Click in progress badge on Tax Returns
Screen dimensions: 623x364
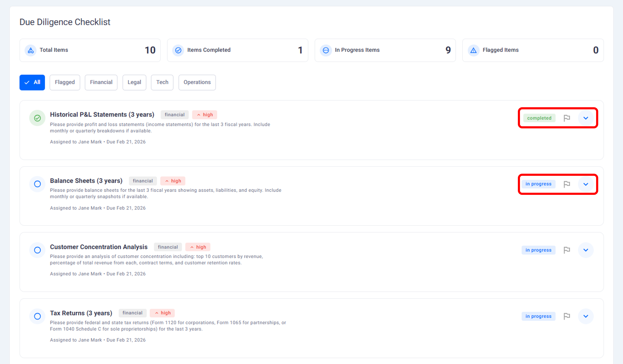[538, 316]
